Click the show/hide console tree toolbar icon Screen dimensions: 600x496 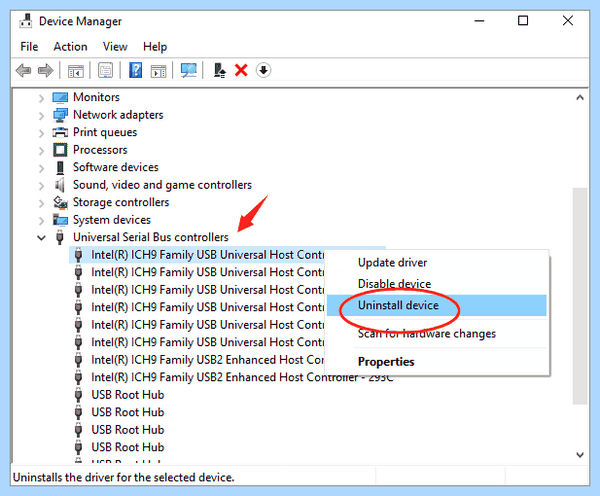tap(75, 71)
